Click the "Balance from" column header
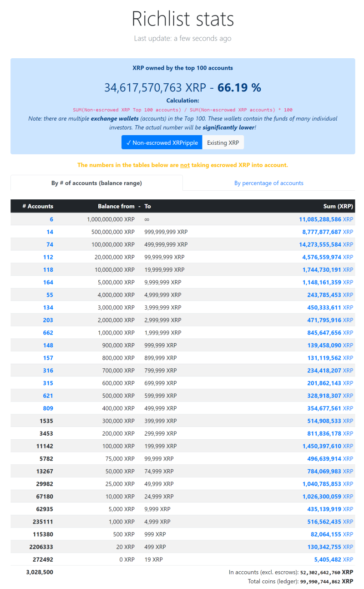The width and height of the screenshot is (364, 589). coord(116,206)
